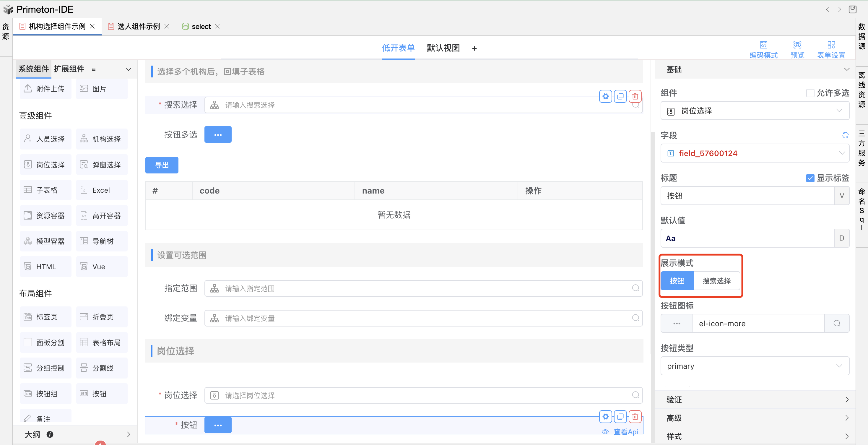Click the 查看Api link
868x445 pixels.
(x=625, y=432)
